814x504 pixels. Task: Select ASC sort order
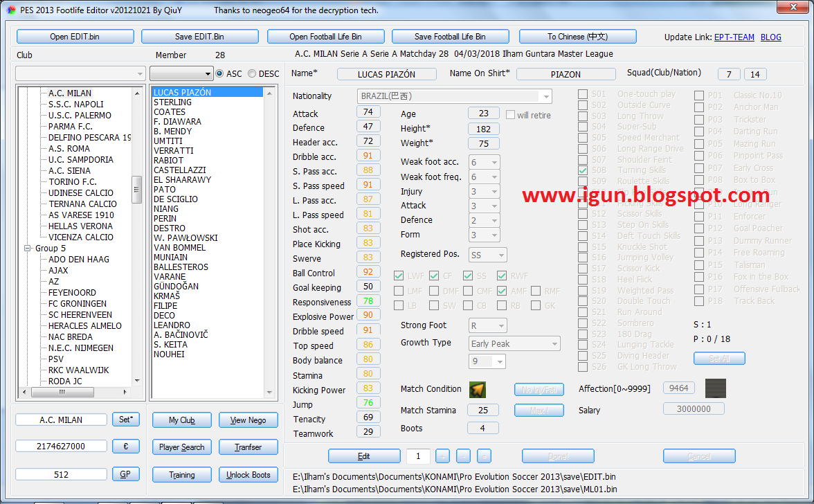click(x=219, y=73)
